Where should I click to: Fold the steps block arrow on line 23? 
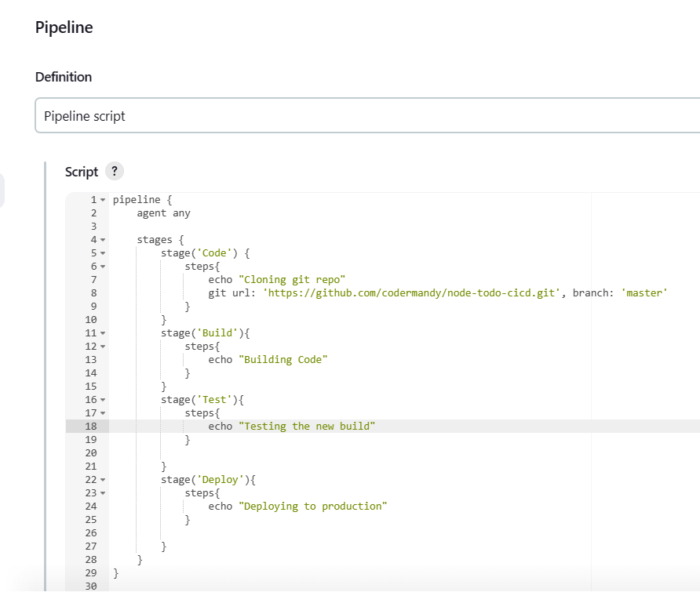pos(103,493)
